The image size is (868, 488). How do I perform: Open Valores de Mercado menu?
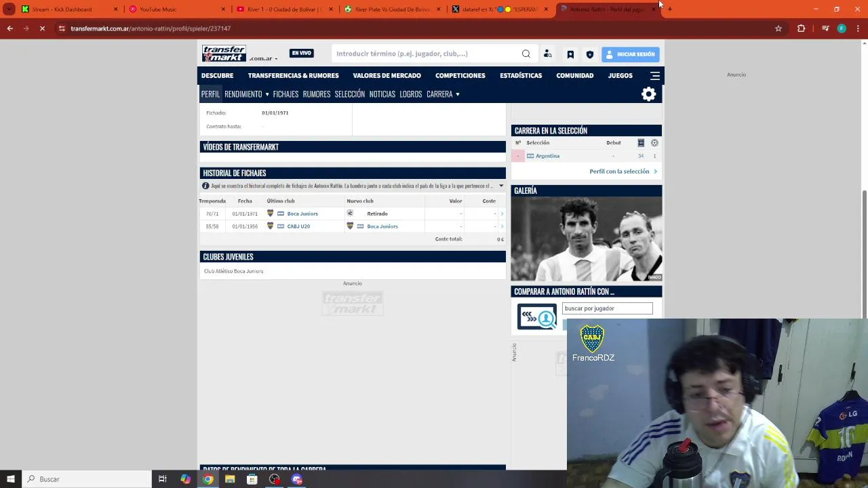click(x=387, y=76)
